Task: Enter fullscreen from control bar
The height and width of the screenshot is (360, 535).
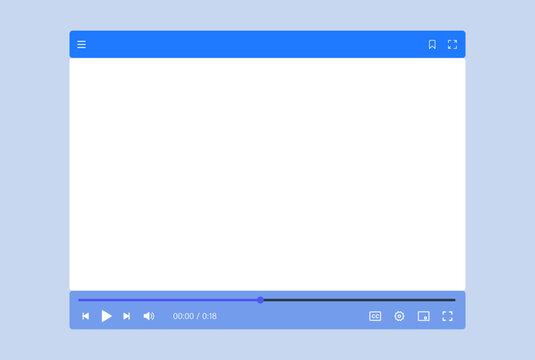Action: pos(447,316)
